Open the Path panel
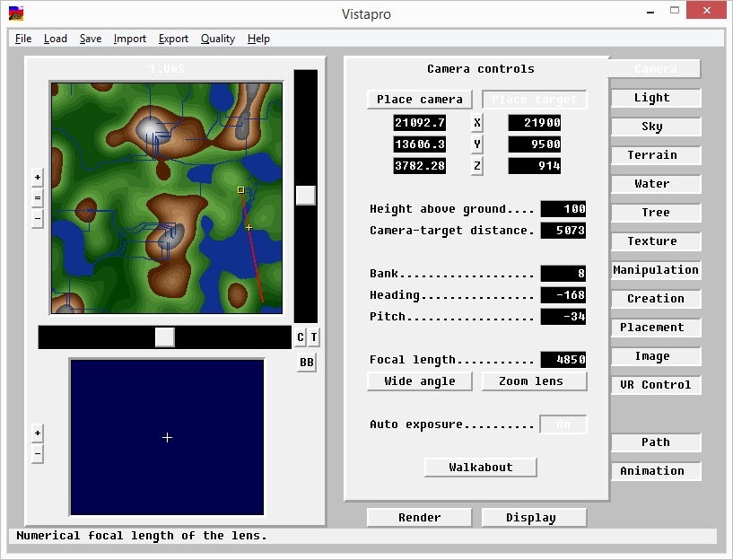Viewport: 733px width, 560px height. (x=656, y=442)
